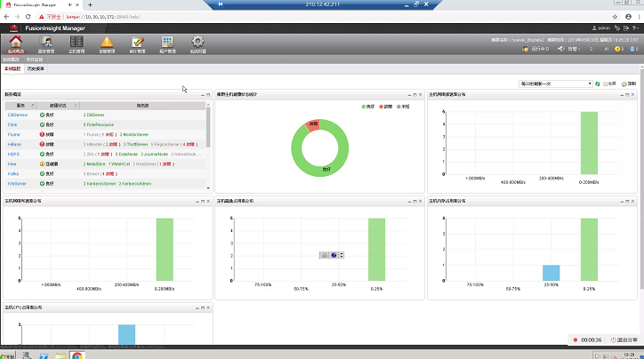644x359 pixels.
Task: Click '5 DataNode' role text
Action: [126, 155]
